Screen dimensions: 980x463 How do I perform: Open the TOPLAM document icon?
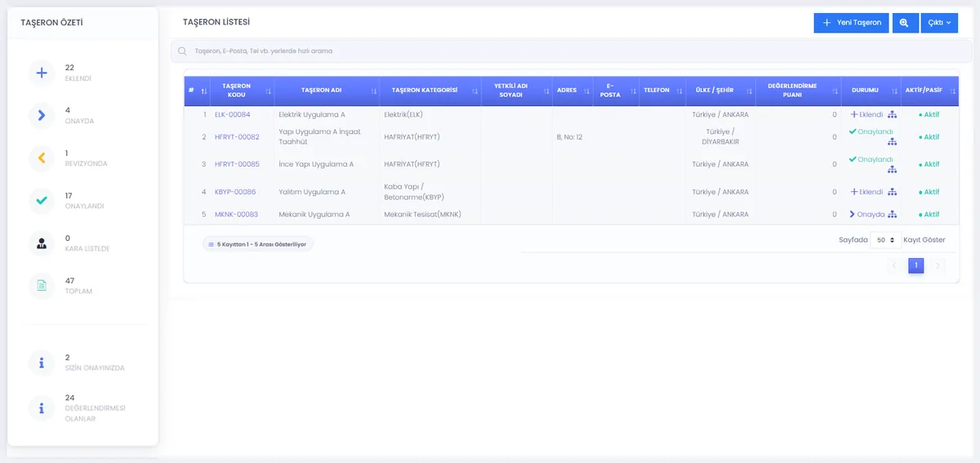point(42,286)
